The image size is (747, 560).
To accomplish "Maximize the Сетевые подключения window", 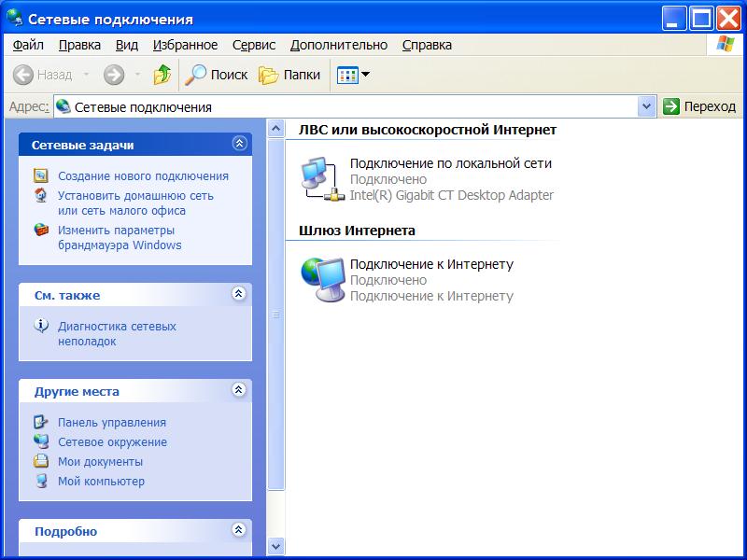I will click(701, 19).
